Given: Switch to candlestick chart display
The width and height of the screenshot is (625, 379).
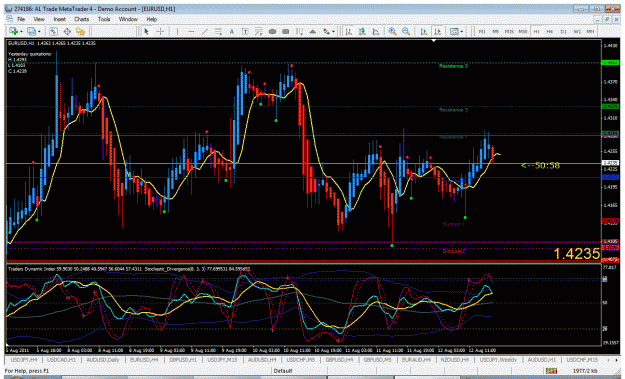Looking at the screenshot, I should [362, 31].
